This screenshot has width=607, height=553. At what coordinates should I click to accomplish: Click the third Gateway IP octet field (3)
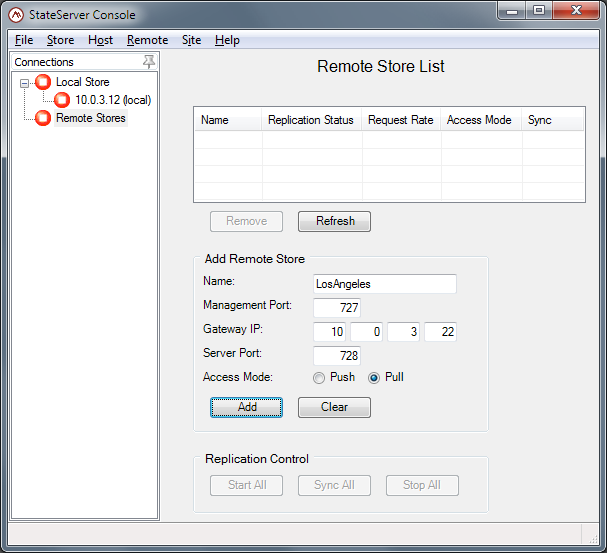(x=403, y=332)
